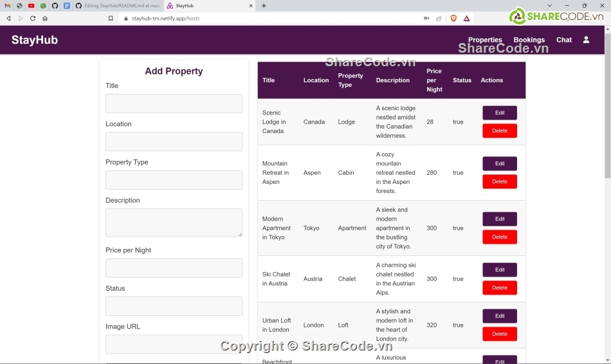Switch to the Editing StayHub README tab
Viewport: 611px width, 364px height.
coord(118,6)
